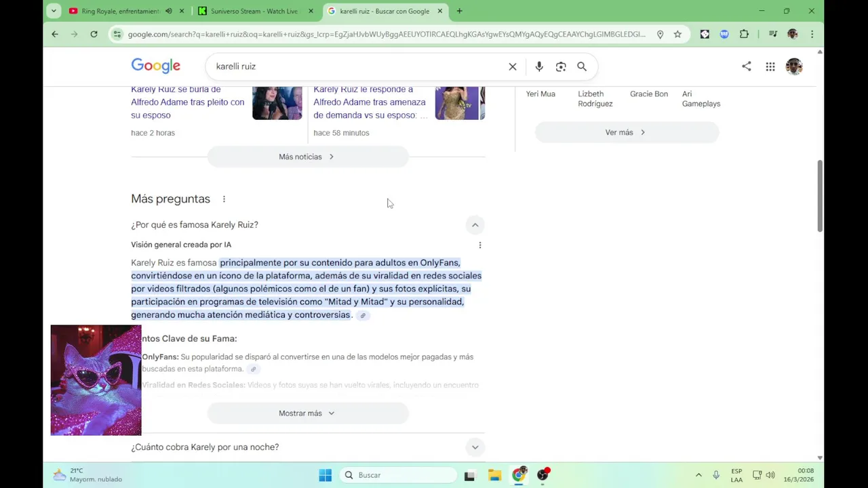This screenshot has height=488, width=868.
Task: Open Yeri Mua related person
Action: pos(540,94)
